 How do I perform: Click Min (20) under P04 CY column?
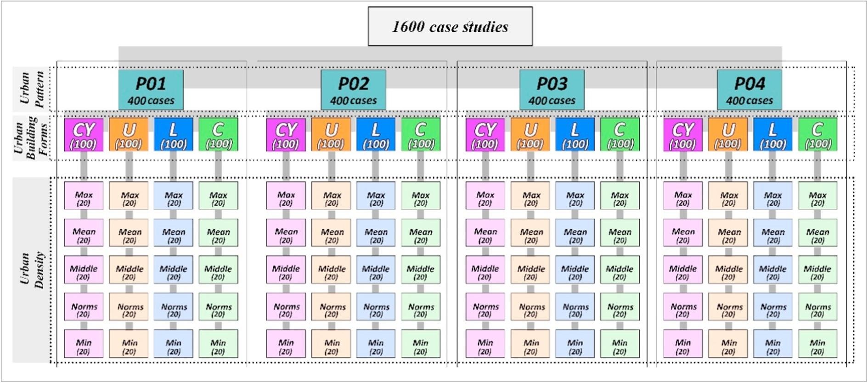click(682, 343)
